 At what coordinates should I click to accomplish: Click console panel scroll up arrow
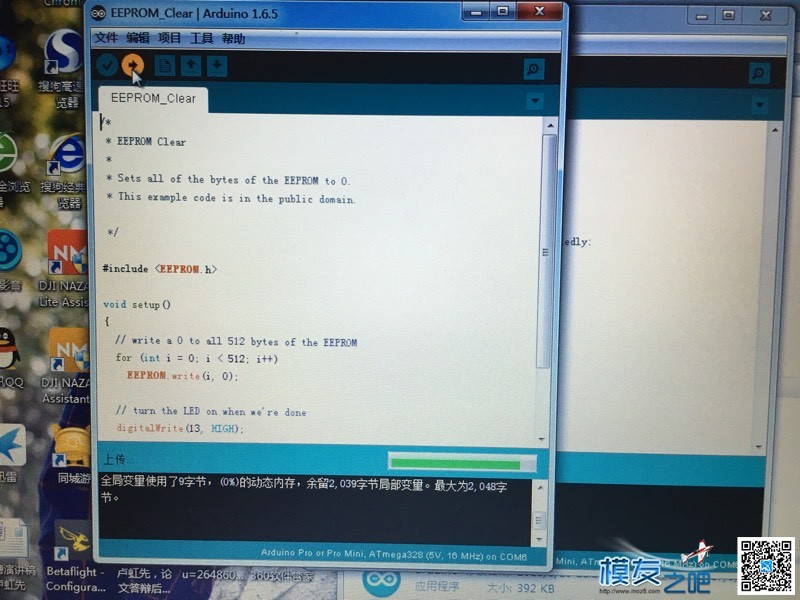pyautogui.click(x=539, y=488)
